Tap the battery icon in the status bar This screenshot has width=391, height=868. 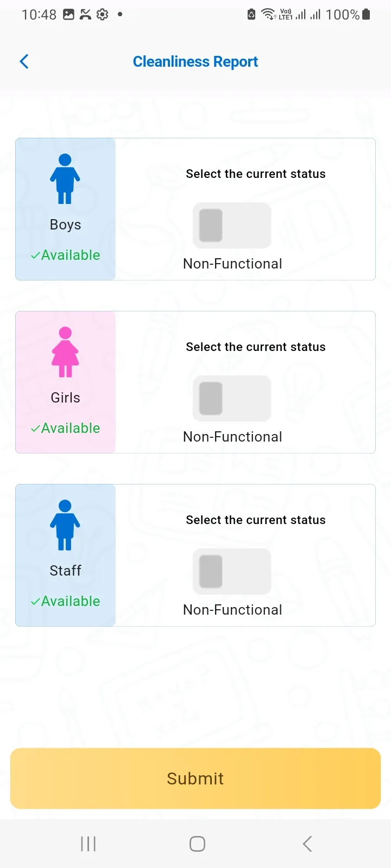click(x=366, y=15)
